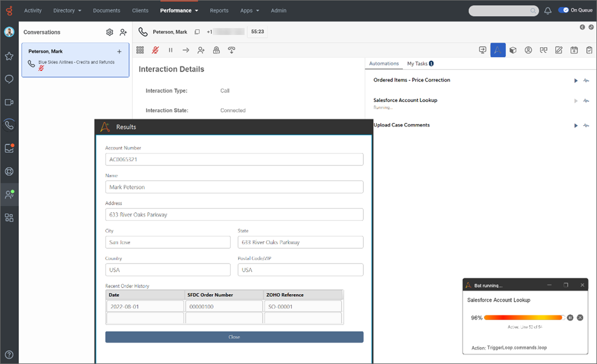This screenshot has width=597, height=364.
Task: Click user avatar in left sidebar
Action: pos(9,32)
